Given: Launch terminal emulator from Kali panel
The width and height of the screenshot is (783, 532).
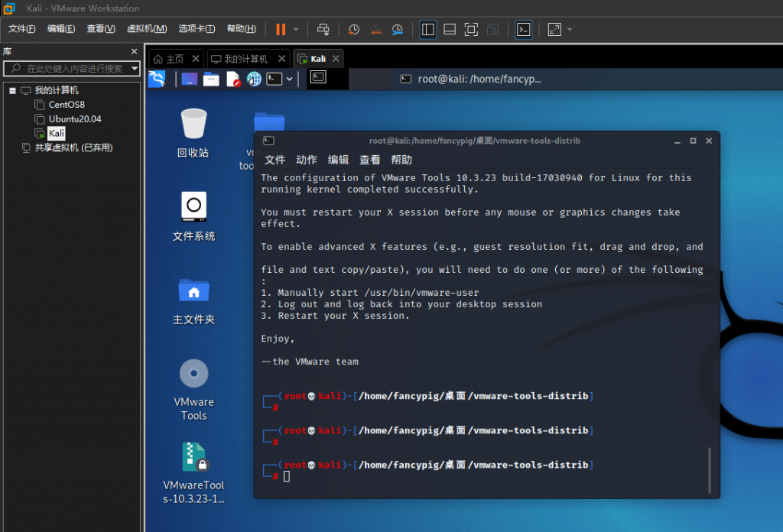Looking at the screenshot, I should pos(275,79).
